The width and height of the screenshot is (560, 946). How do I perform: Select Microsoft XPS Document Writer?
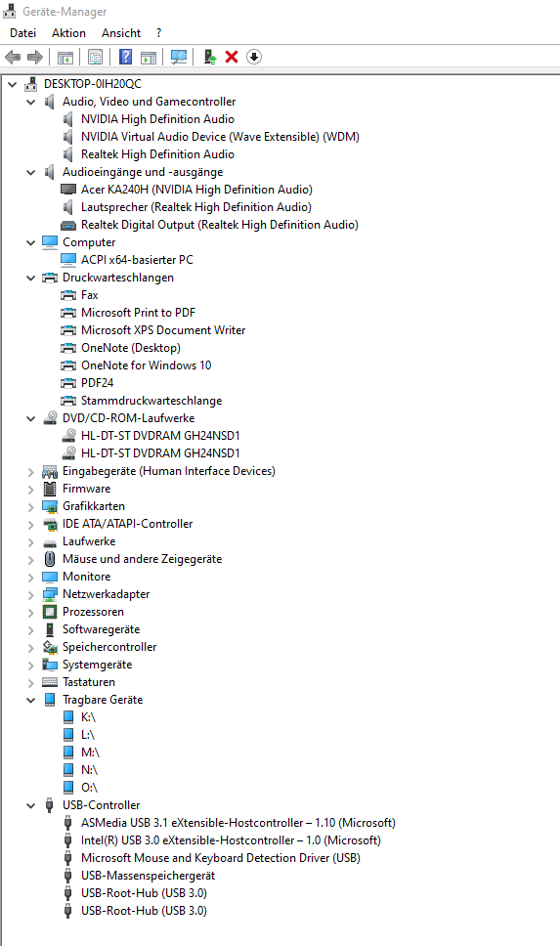[x=163, y=330]
